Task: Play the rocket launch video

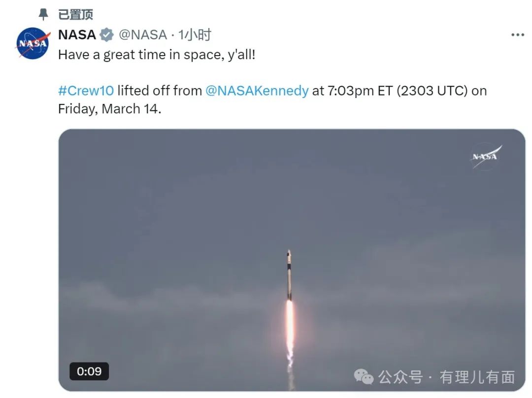Action: tap(292, 260)
